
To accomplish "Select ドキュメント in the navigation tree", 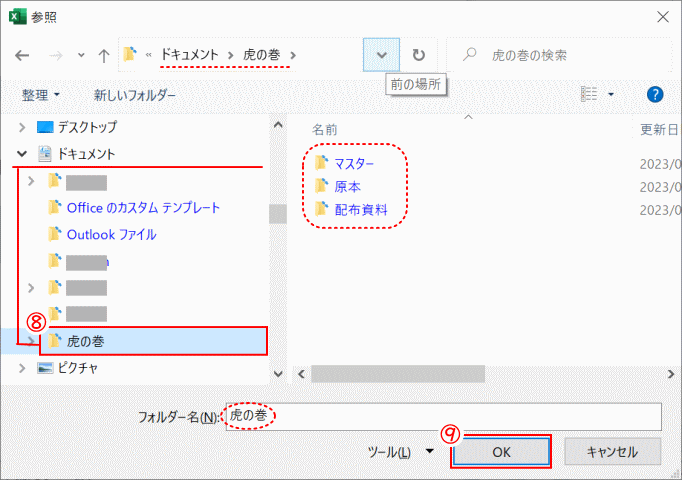I will click(87, 153).
